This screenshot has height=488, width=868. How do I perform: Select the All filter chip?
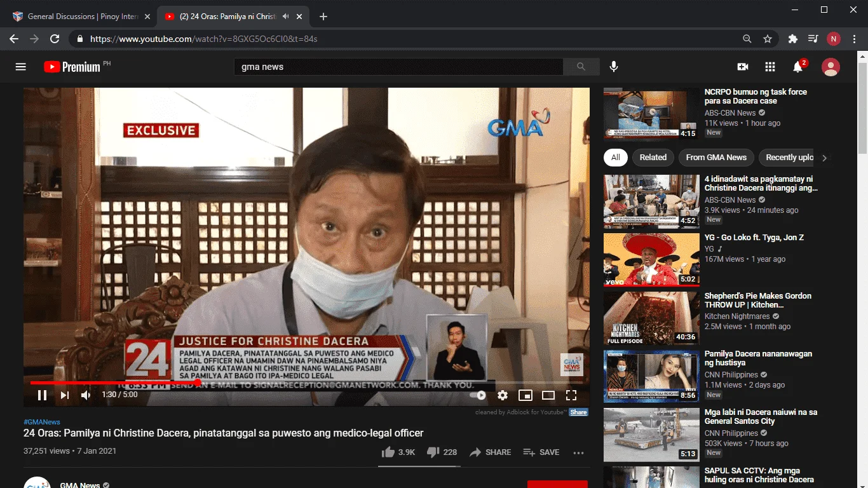pyautogui.click(x=616, y=158)
